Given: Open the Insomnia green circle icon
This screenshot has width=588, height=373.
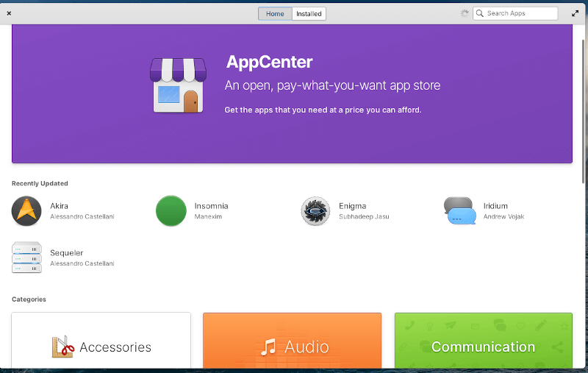Looking at the screenshot, I should click(171, 211).
